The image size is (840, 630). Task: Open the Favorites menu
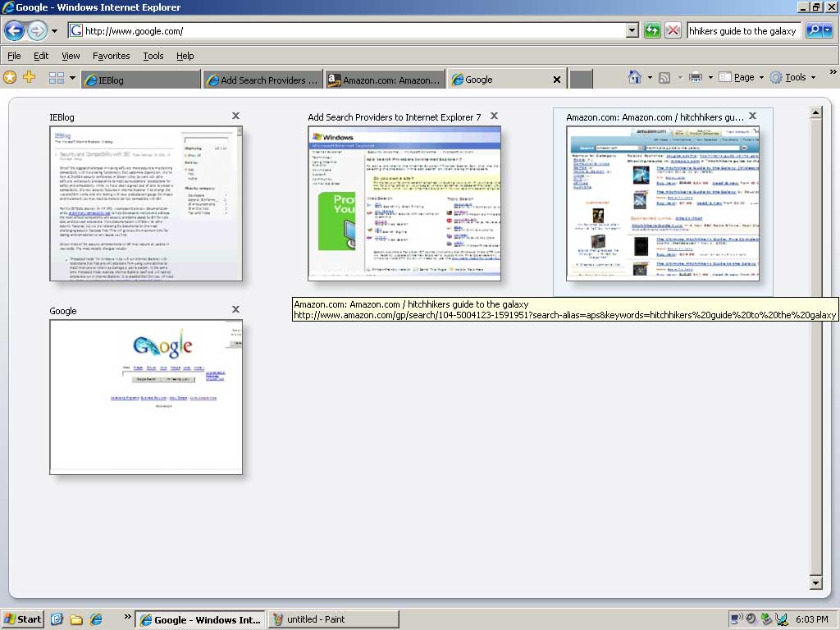pyautogui.click(x=111, y=56)
